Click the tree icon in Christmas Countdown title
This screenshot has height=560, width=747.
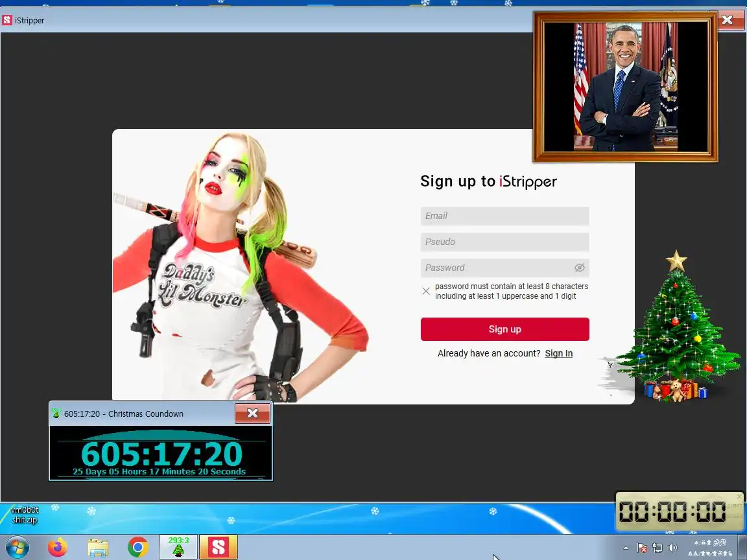[x=56, y=414]
